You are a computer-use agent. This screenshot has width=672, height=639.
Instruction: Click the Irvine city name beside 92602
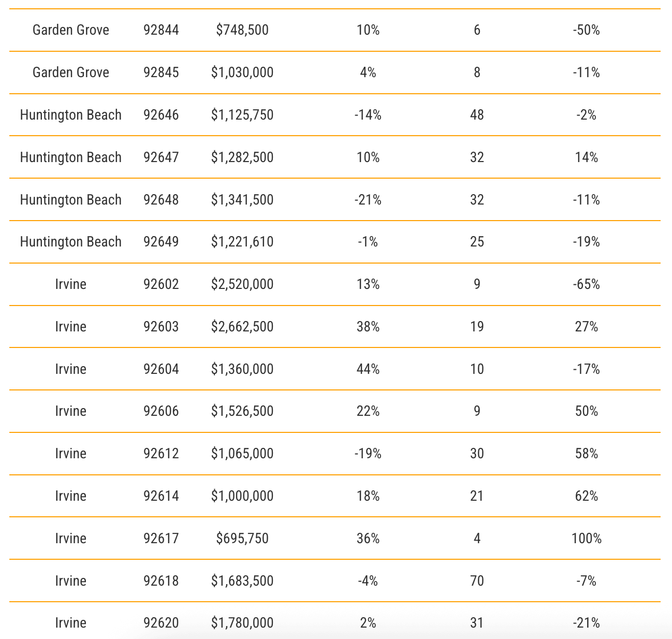click(x=71, y=284)
